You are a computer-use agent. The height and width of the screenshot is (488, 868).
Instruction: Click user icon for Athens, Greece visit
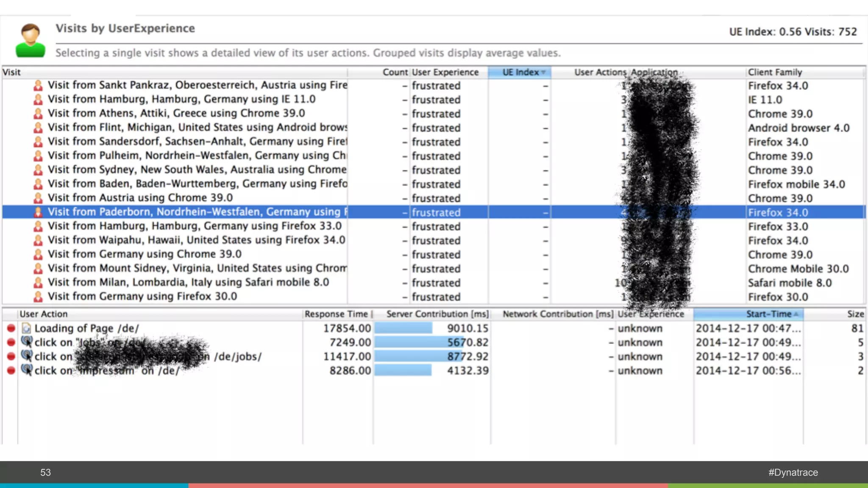(x=38, y=114)
